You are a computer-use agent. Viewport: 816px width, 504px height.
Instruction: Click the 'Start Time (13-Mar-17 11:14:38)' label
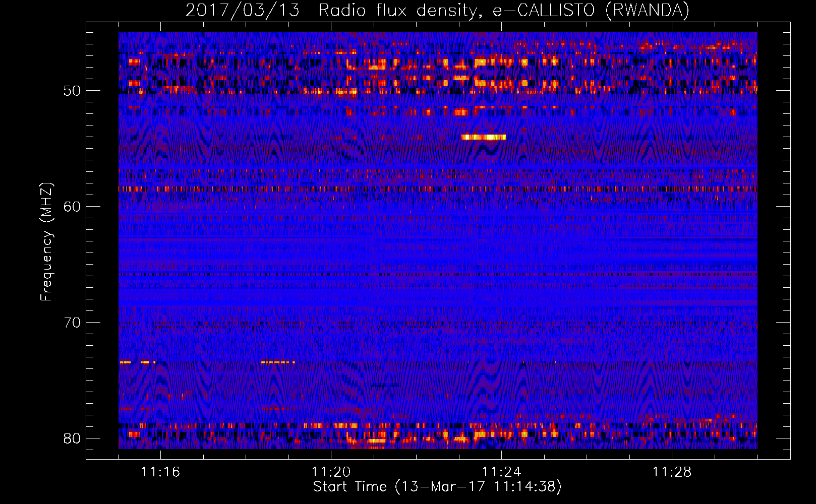click(x=437, y=487)
